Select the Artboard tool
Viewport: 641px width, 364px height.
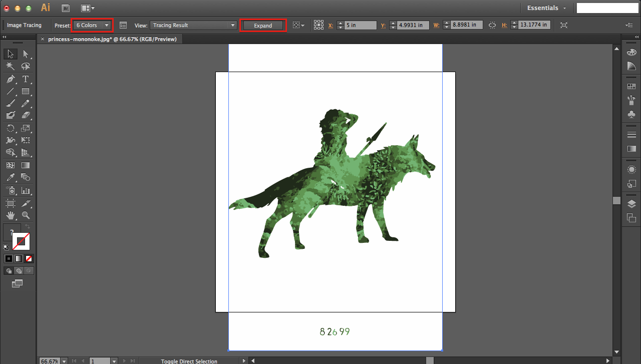(x=11, y=203)
